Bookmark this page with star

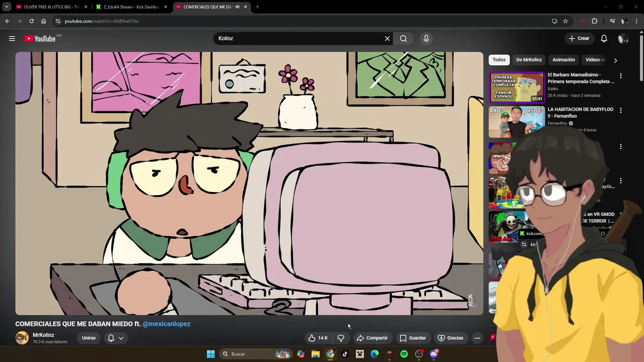click(566, 21)
